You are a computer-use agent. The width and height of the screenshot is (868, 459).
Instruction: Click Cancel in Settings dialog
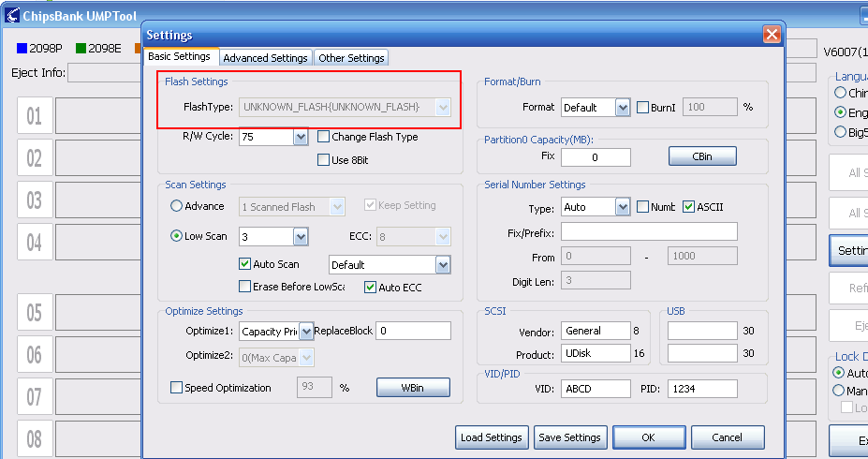click(x=728, y=437)
